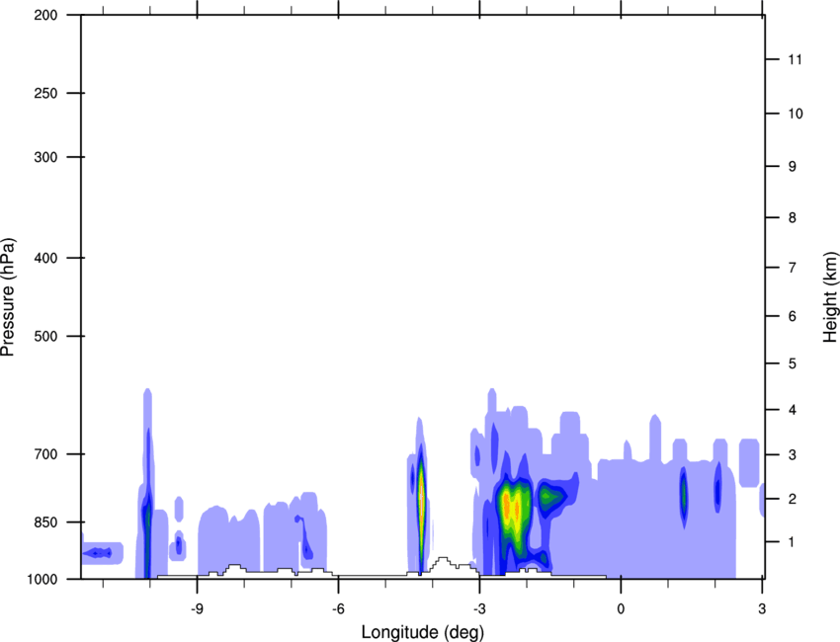Click the 1 km height label
Viewport: 840px width, 642px height.
coord(793,542)
